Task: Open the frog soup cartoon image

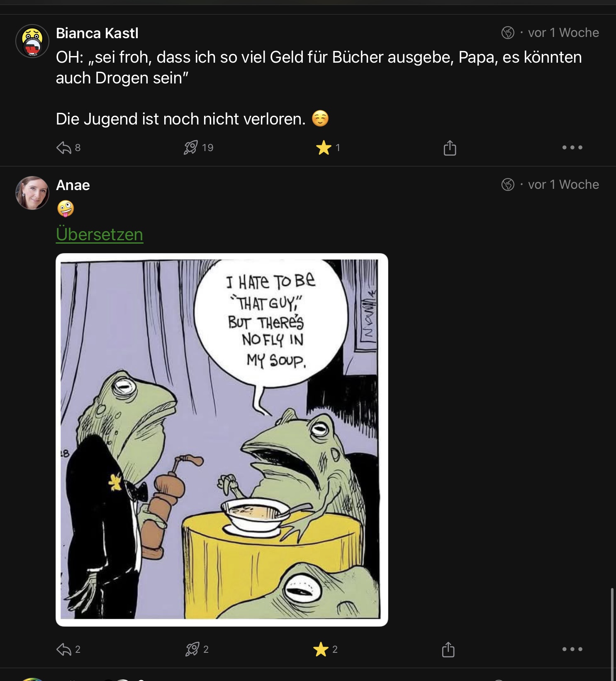Action: (x=222, y=439)
